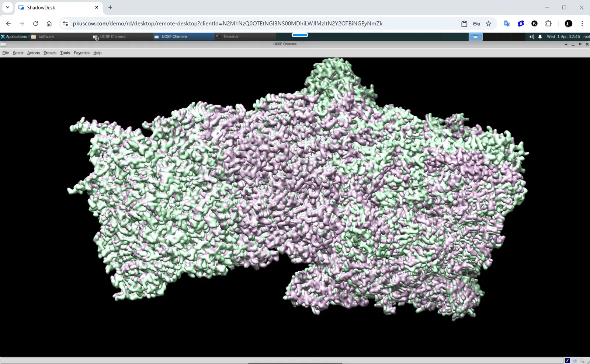Bookmark this page with the star icon

tap(489, 24)
